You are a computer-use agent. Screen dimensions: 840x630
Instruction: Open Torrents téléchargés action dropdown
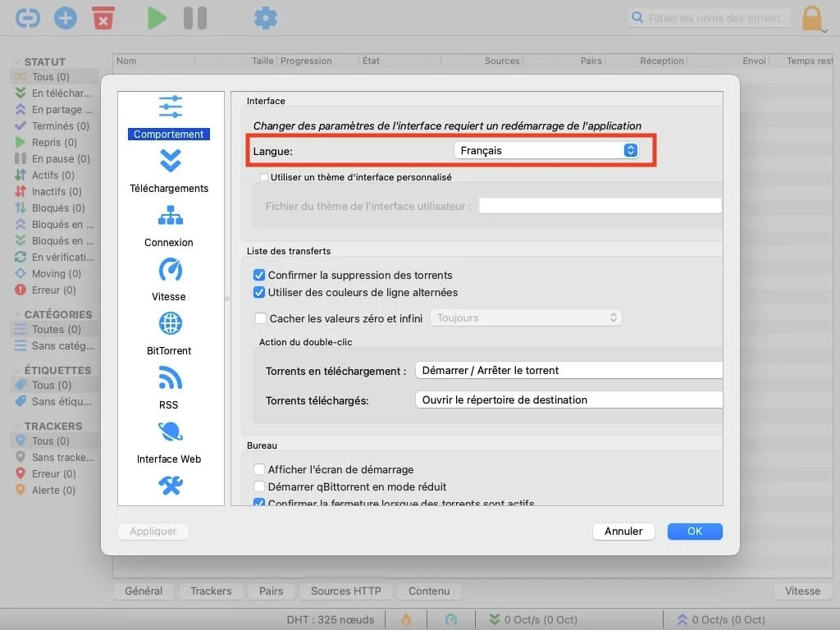pos(569,399)
